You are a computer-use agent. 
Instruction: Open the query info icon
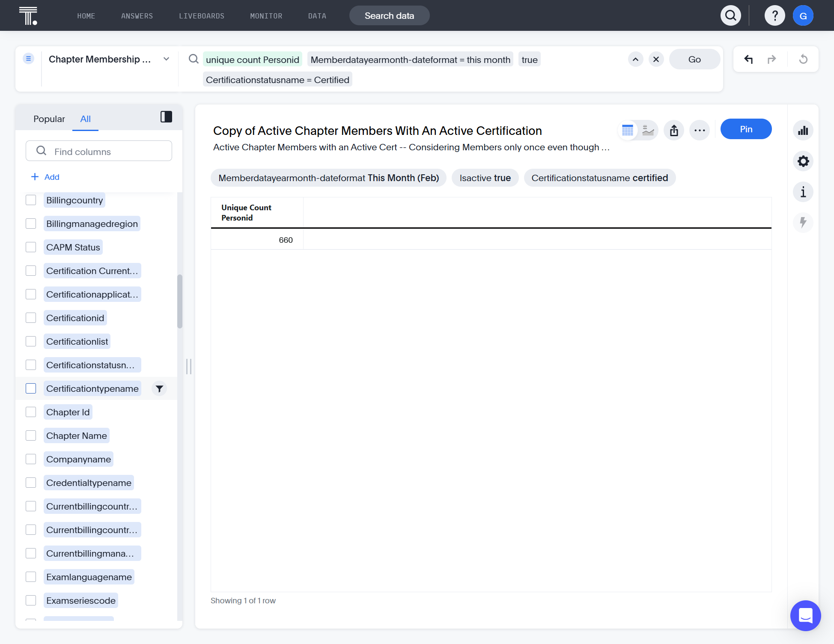pyautogui.click(x=803, y=192)
